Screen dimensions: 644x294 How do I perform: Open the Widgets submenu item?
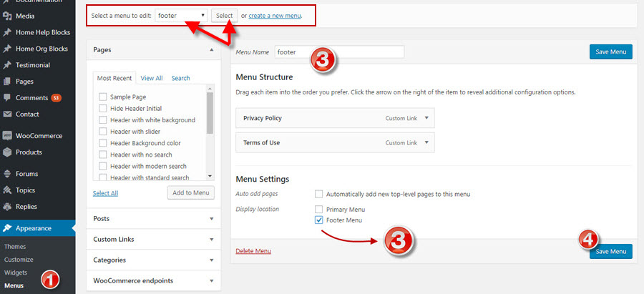[15, 273]
